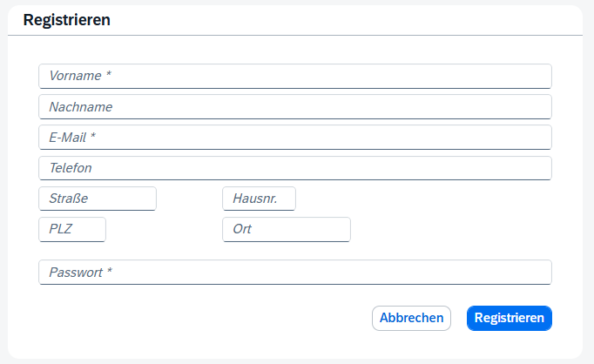Focus the Nachname text field

point(294,106)
